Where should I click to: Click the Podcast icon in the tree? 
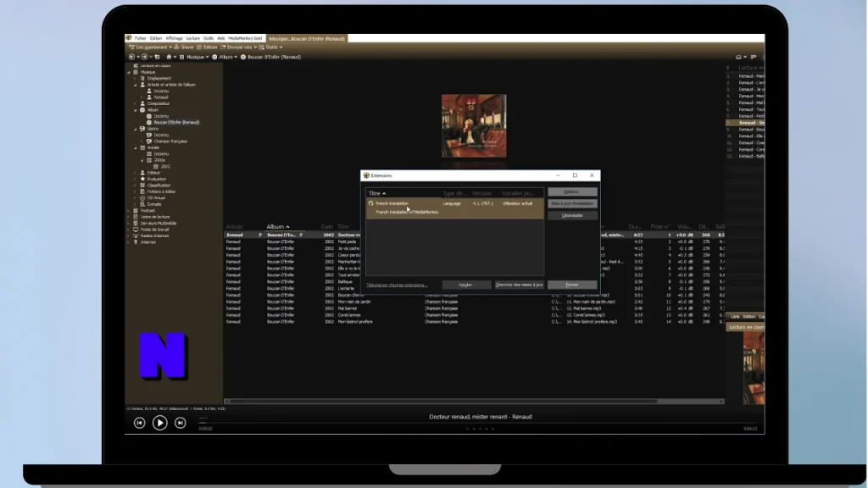click(x=136, y=210)
